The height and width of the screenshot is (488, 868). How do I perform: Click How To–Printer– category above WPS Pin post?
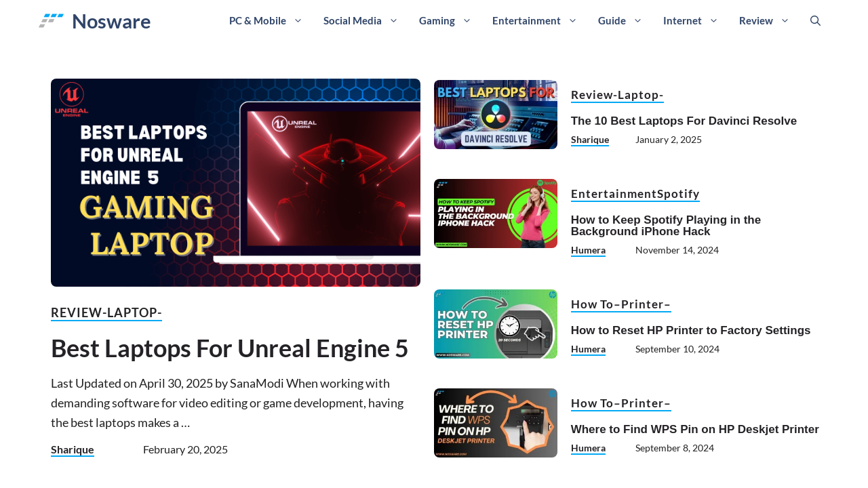click(621, 403)
